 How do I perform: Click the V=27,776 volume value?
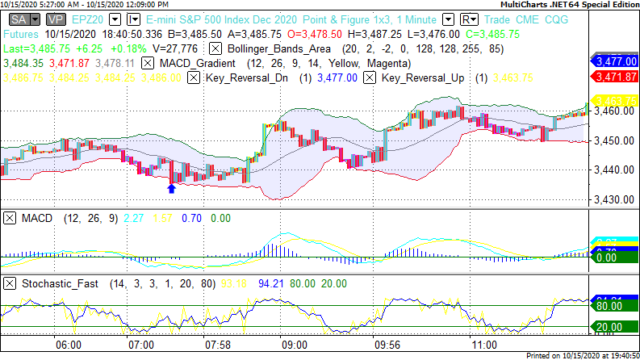[175, 49]
